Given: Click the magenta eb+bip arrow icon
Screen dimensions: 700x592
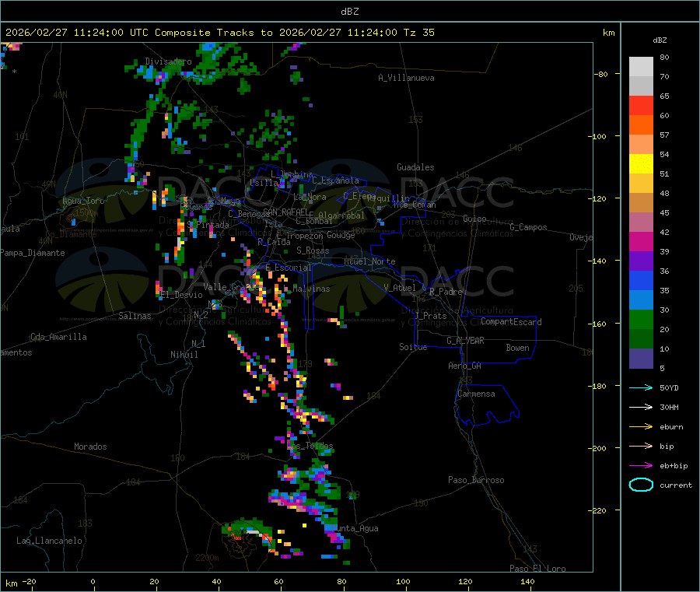Looking at the screenshot, I should pyautogui.click(x=641, y=465).
